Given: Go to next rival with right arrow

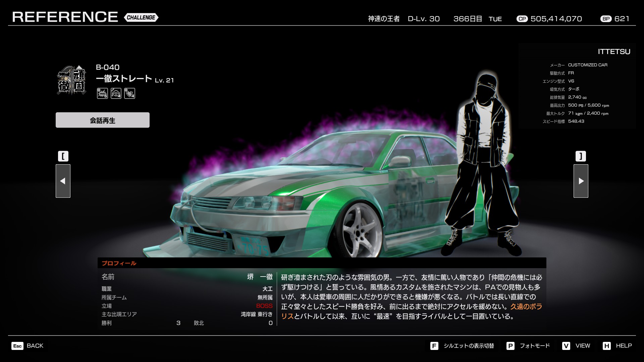Looking at the screenshot, I should click(581, 181).
